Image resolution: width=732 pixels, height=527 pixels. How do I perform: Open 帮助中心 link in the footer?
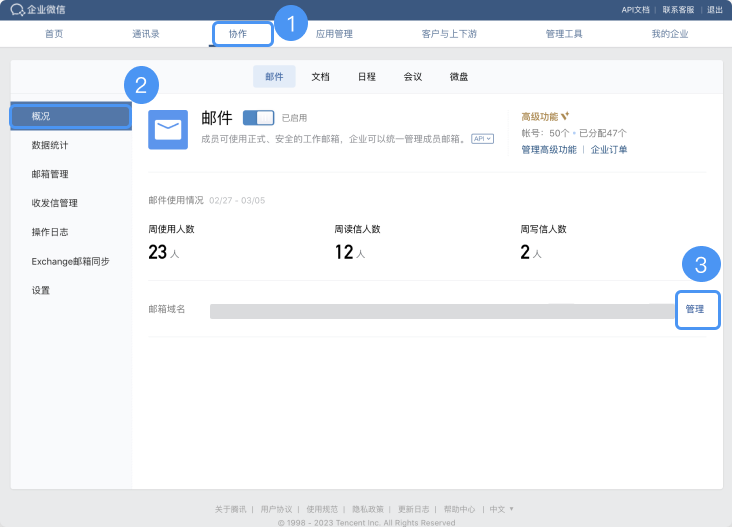459,509
